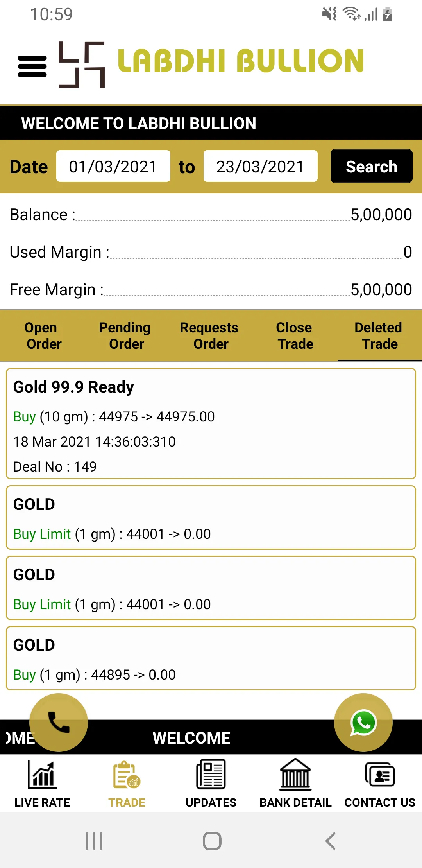The image size is (422, 868).
Task: Tap Android back navigation button
Action: coord(331,841)
